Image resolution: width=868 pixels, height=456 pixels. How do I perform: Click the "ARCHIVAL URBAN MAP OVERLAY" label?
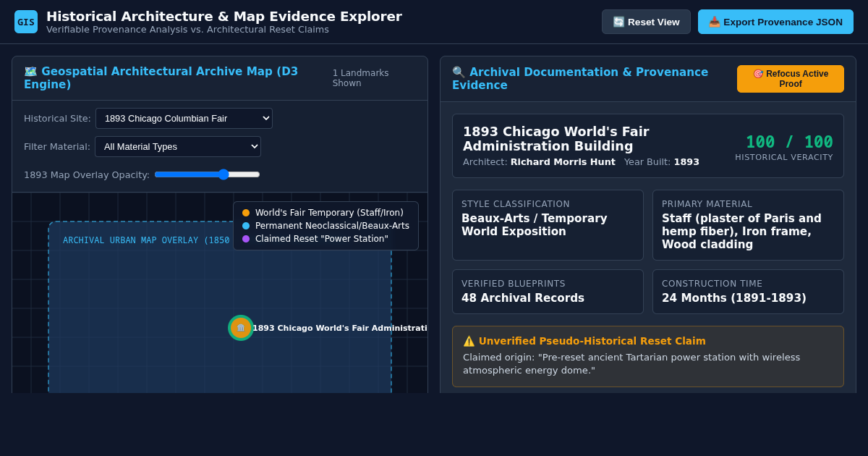(146, 240)
